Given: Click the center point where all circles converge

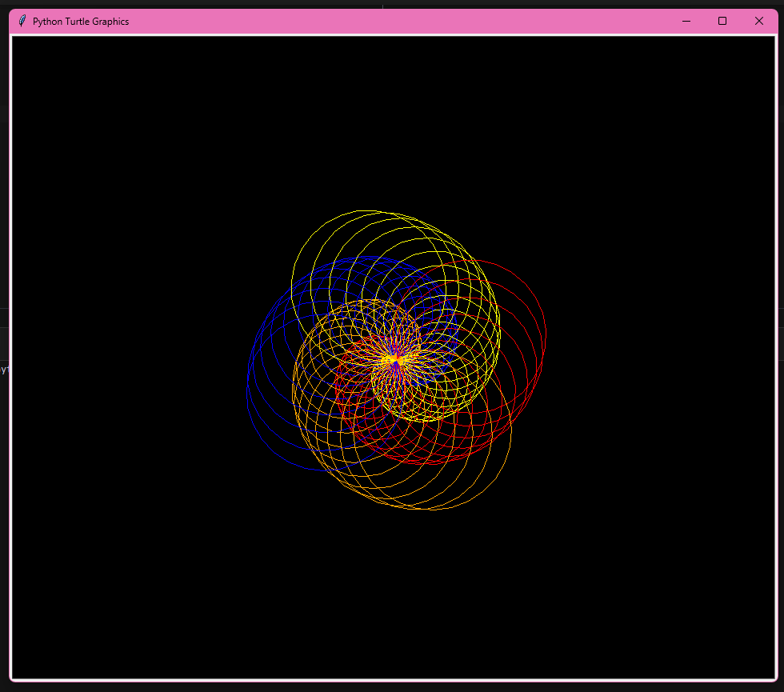Looking at the screenshot, I should (395, 358).
